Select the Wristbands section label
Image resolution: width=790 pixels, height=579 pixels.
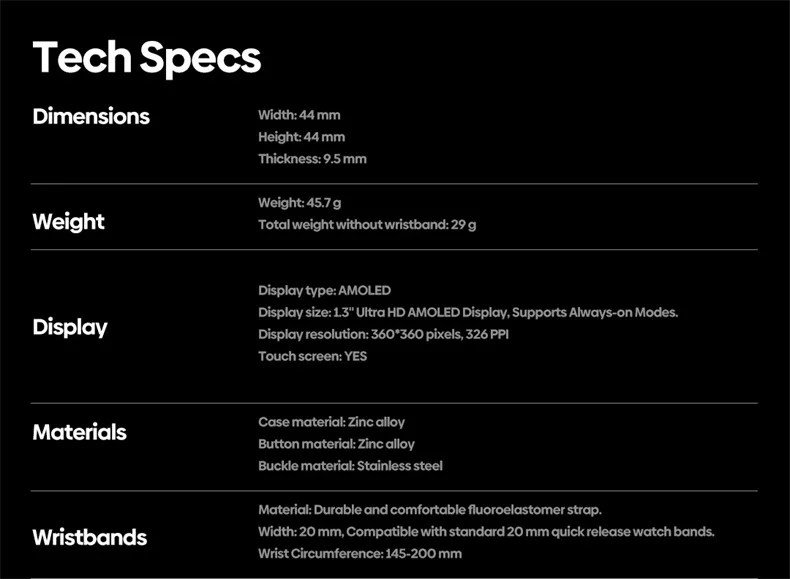point(90,537)
